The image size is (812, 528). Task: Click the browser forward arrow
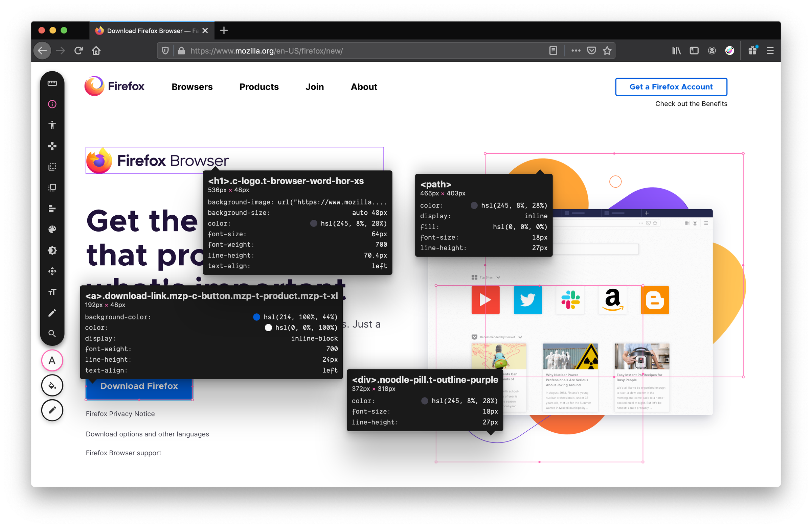click(61, 51)
